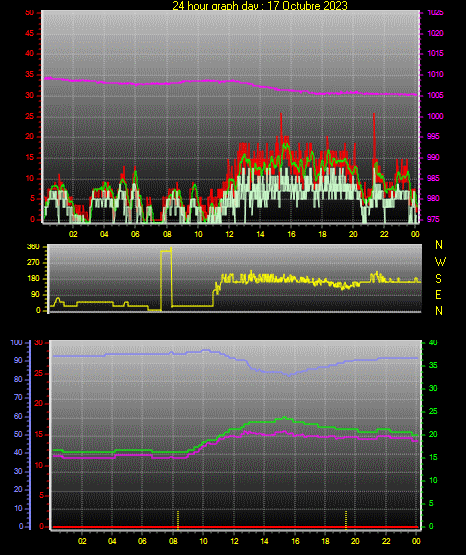
Task: Click the 90 label on blue humidity axis
Action: 18,360
